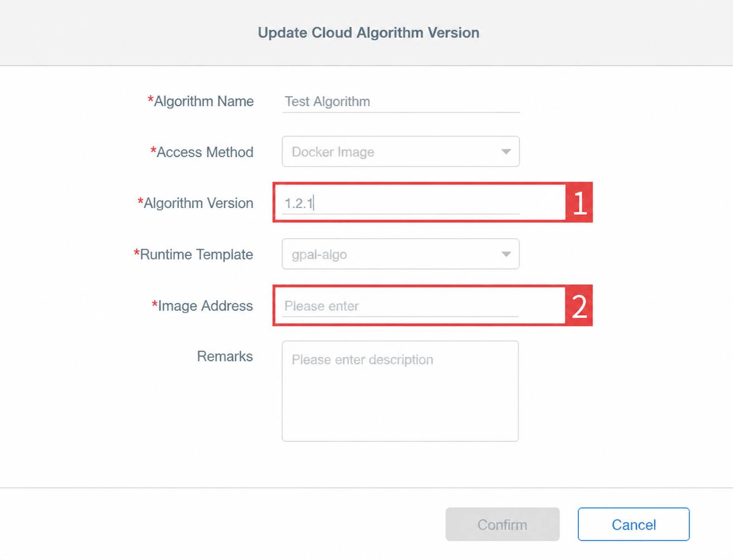Open the Docker Image access method dropdown
This screenshot has height=560, width=733.
[x=401, y=151]
